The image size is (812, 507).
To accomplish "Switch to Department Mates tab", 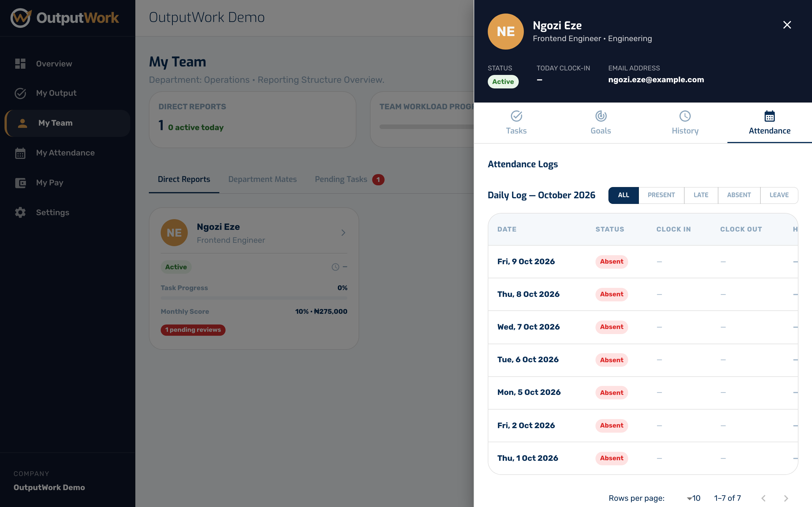I will point(262,179).
